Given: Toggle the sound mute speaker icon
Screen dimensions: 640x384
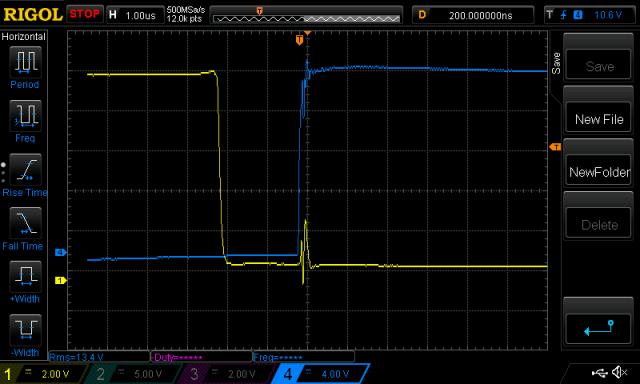Looking at the screenshot, I should (x=620, y=372).
